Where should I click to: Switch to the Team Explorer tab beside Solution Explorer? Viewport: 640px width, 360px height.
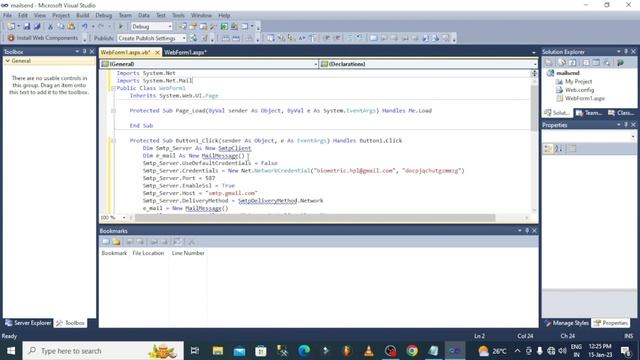(589, 113)
